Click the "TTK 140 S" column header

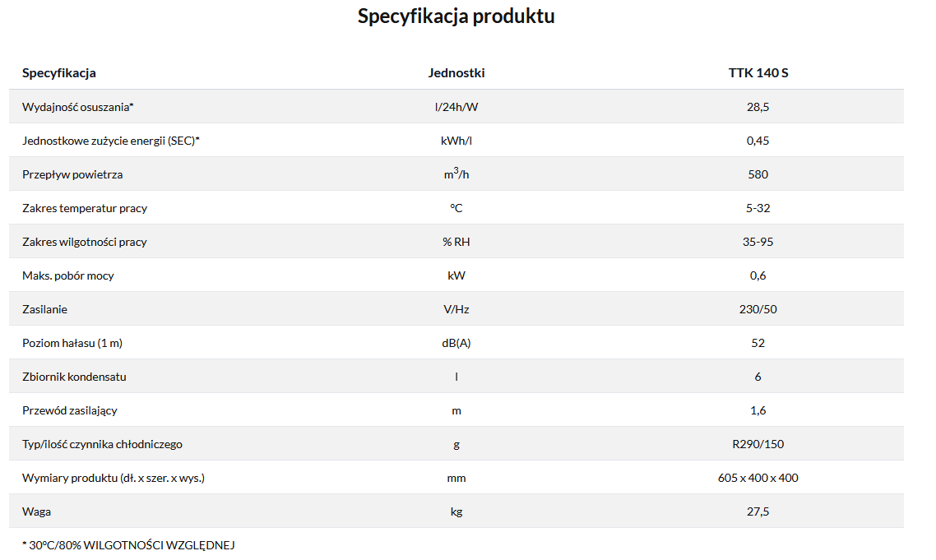point(758,72)
